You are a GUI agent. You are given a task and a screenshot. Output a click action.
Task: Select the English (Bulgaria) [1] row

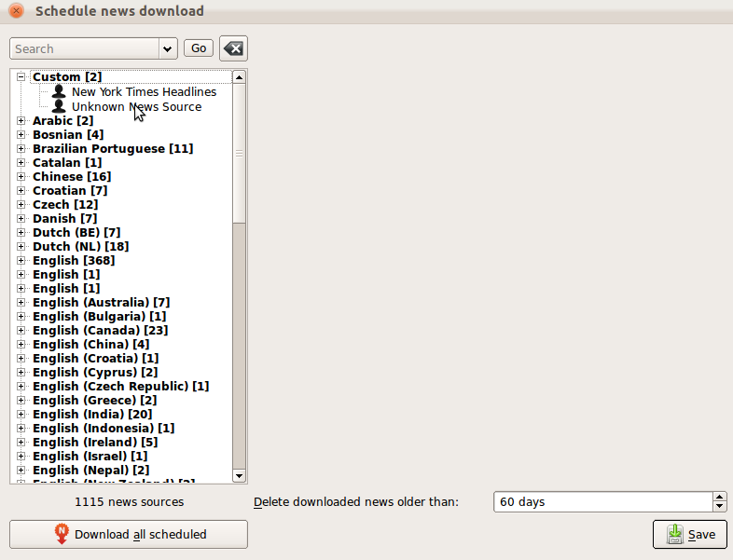[x=100, y=317]
